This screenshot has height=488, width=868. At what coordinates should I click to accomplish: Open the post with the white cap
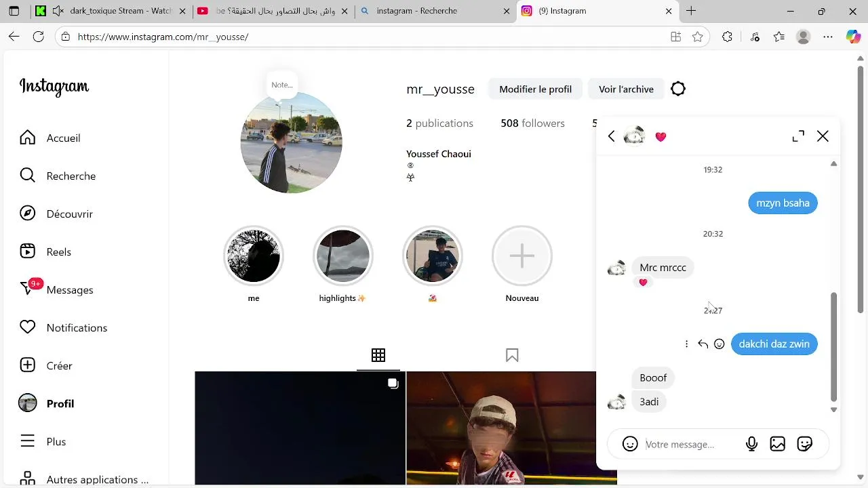(501, 428)
